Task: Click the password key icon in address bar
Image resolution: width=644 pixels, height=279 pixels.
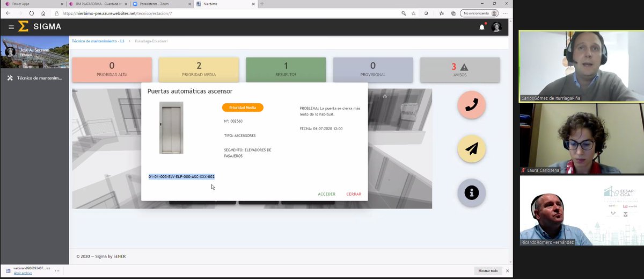Action: (x=404, y=13)
